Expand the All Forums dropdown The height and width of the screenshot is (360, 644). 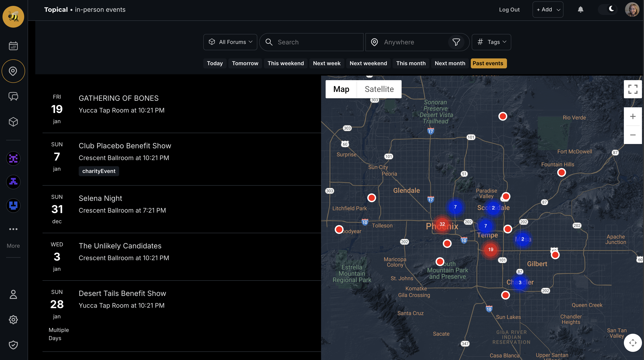[x=230, y=42]
